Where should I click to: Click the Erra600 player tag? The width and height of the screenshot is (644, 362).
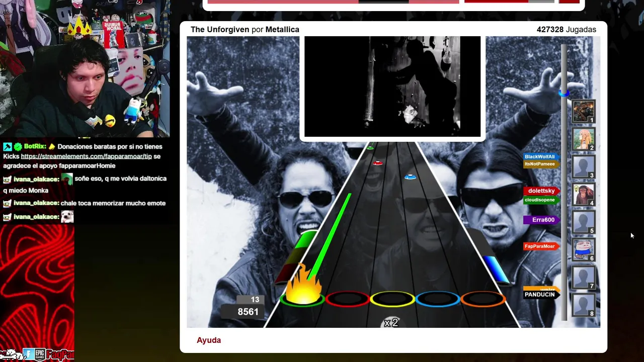coord(542,220)
